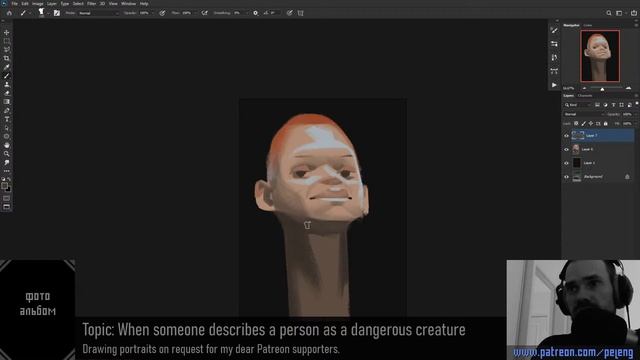Viewport: 640px width, 360px height.
Task: Toggle pressure for size icon
Action: 289,13
